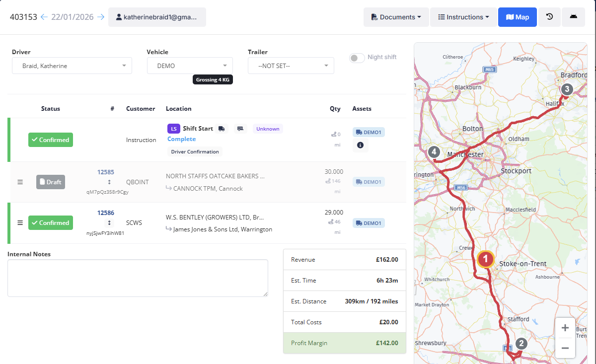Viewport: 596px width, 364px height.
Task: Enable the Night shift toggle
Action: (357, 58)
